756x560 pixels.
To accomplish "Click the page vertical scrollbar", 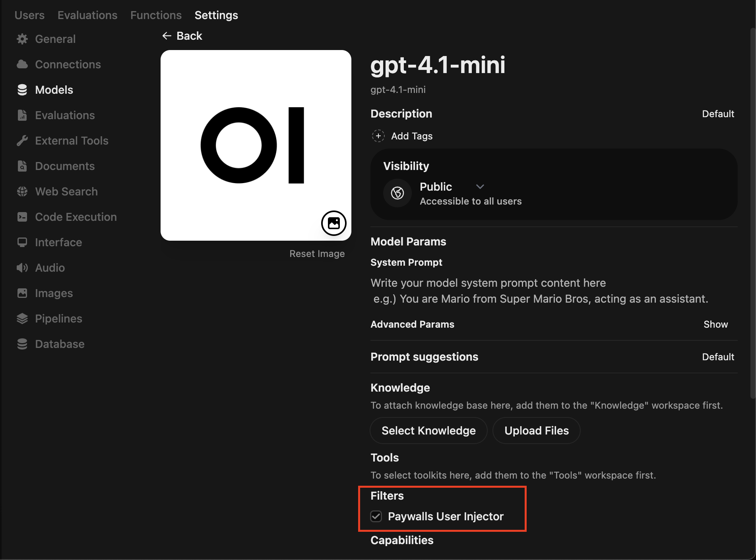I will (752, 212).
